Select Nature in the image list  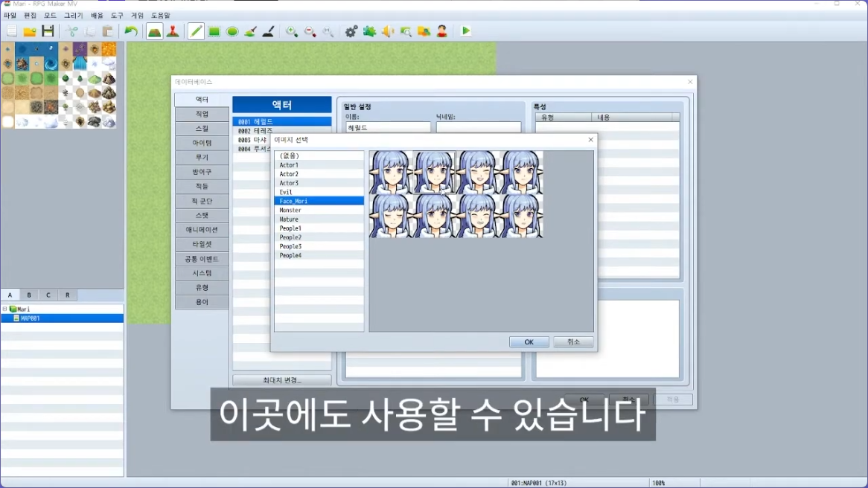pos(319,219)
